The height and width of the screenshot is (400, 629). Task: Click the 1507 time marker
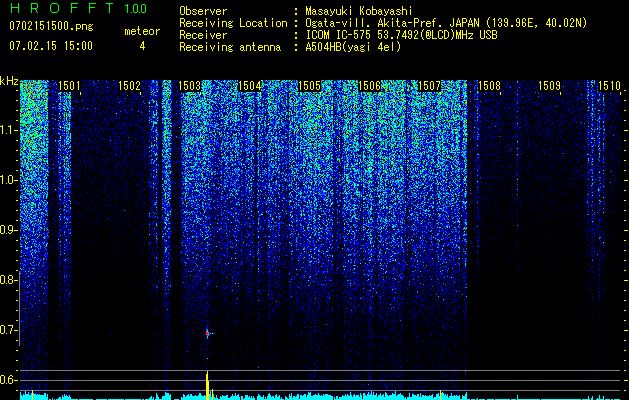click(429, 86)
